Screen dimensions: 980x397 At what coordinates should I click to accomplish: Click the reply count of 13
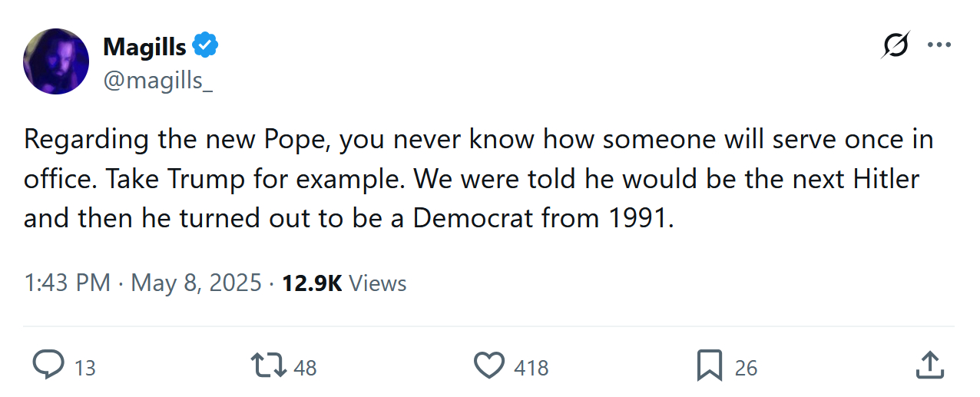(85, 368)
